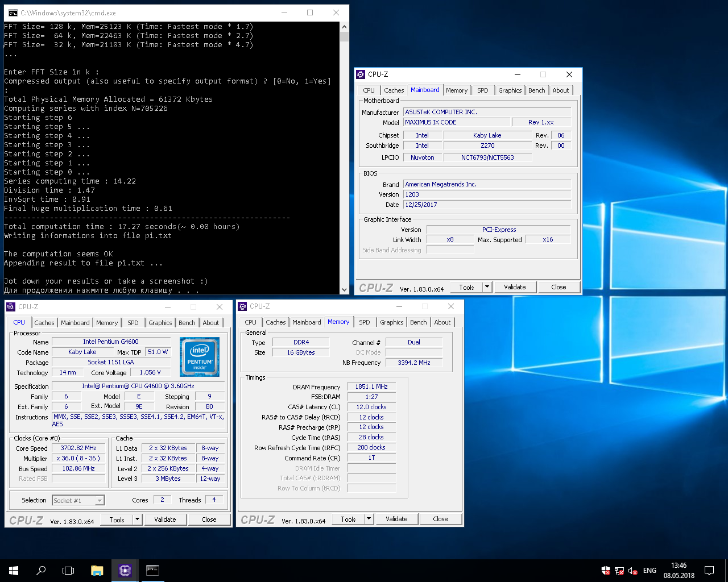Open File Explorer from the taskbar

click(97, 570)
